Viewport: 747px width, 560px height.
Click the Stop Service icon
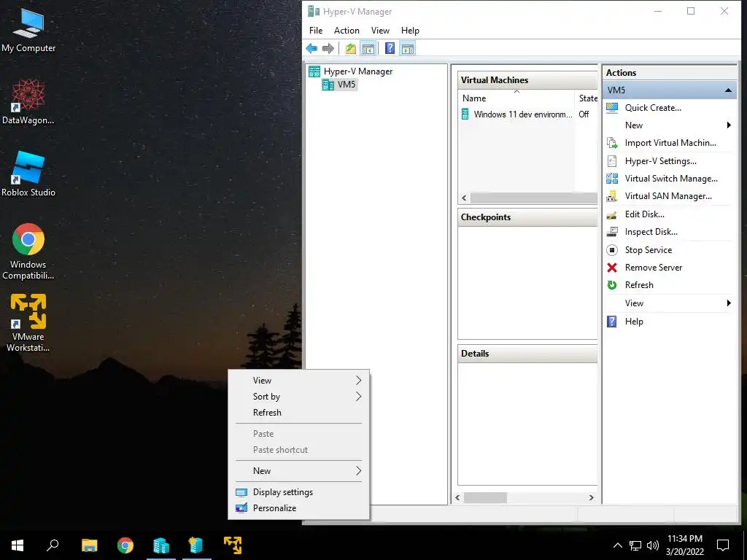pos(612,250)
